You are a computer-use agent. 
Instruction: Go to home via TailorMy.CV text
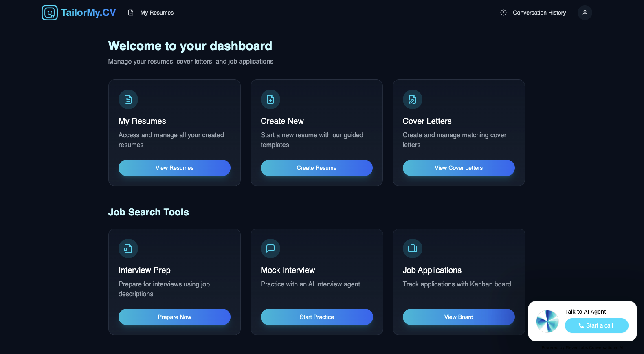(x=88, y=13)
